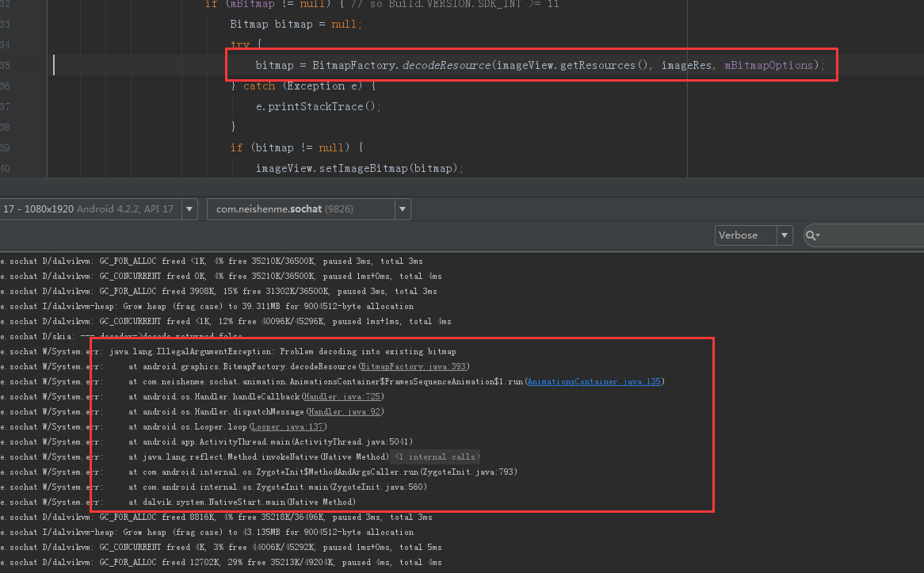This screenshot has width=924, height=573.
Task: Click the 'if (bitmap != null)' line
Action: [296, 148]
